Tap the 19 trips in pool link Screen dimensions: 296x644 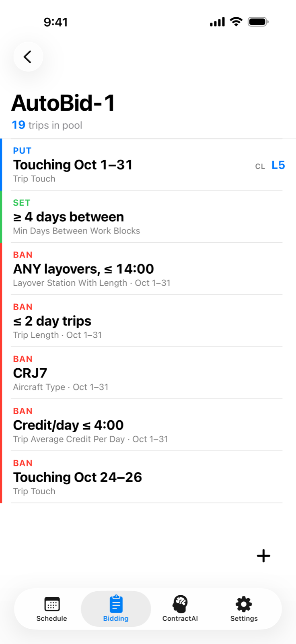pyautogui.click(x=47, y=125)
